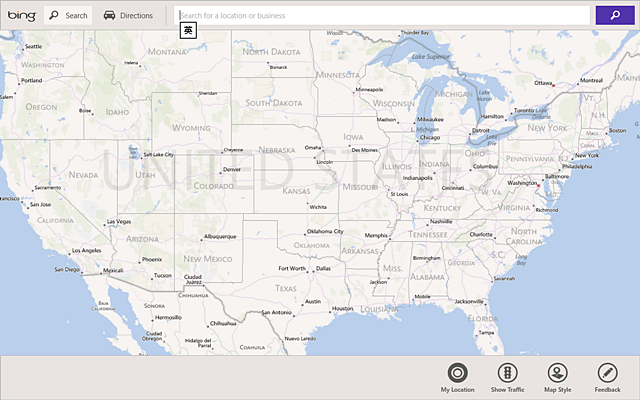Click the Houston city label

tap(342, 309)
